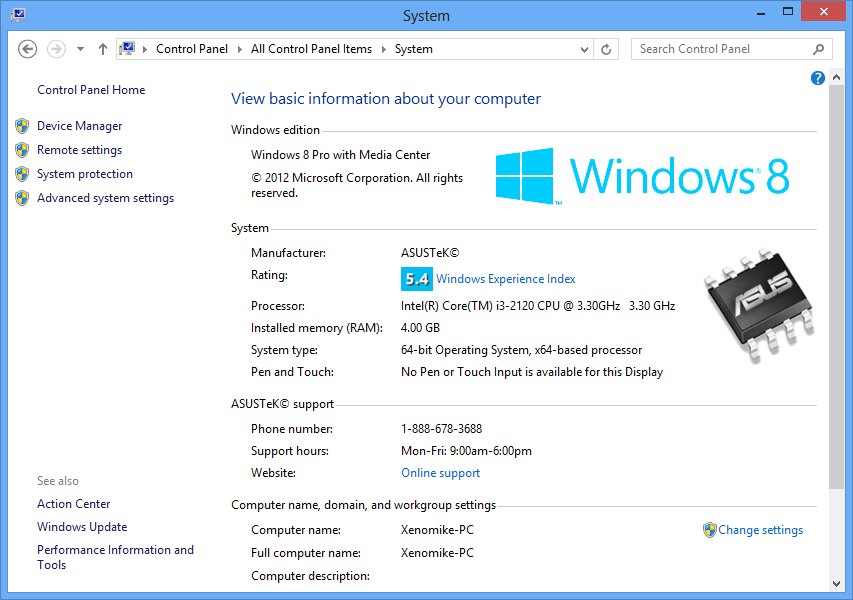Click the 4.00 GB installed memory value
853x600 pixels.
tap(420, 327)
